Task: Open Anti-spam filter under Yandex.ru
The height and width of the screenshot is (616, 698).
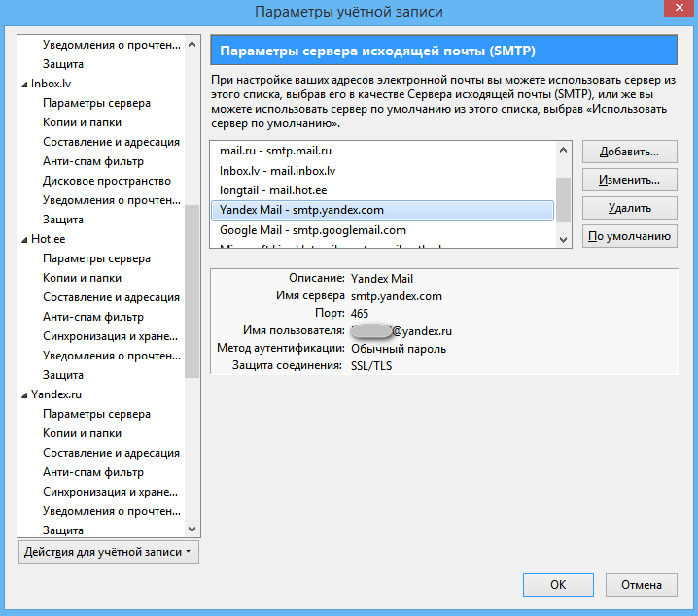Action: pyautogui.click(x=93, y=472)
